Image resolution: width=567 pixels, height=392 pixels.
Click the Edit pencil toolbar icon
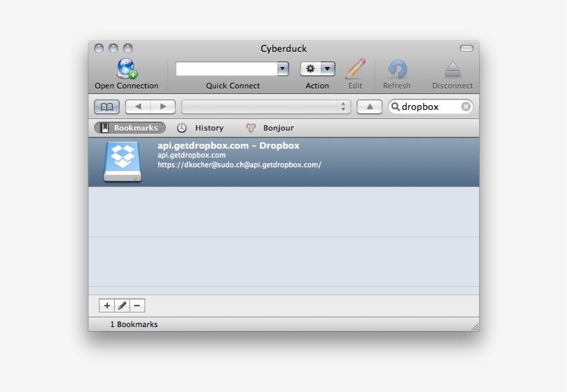pos(355,68)
